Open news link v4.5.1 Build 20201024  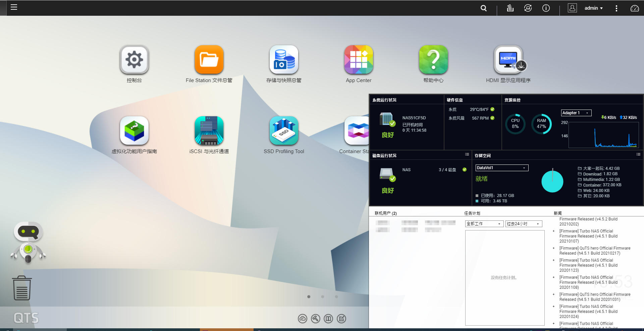click(588, 312)
